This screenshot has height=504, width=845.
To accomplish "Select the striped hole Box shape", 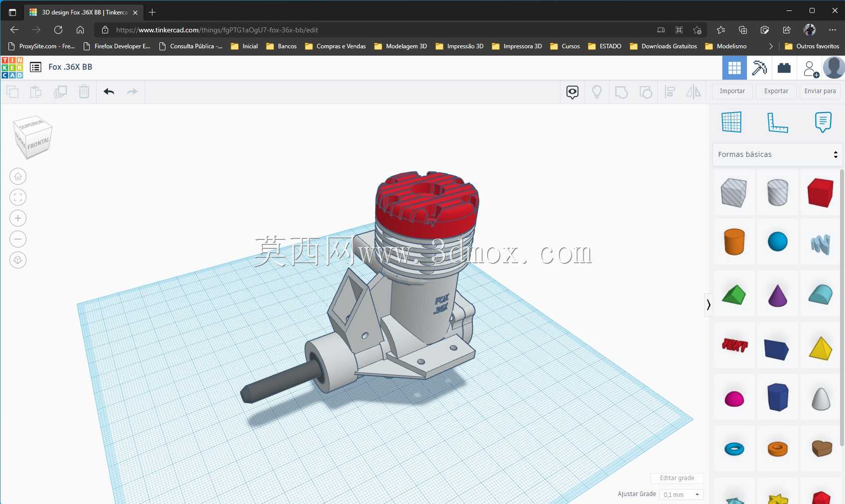I will click(734, 192).
